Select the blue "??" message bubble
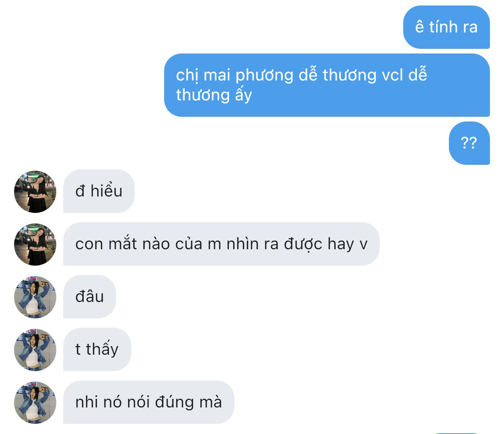 (469, 143)
